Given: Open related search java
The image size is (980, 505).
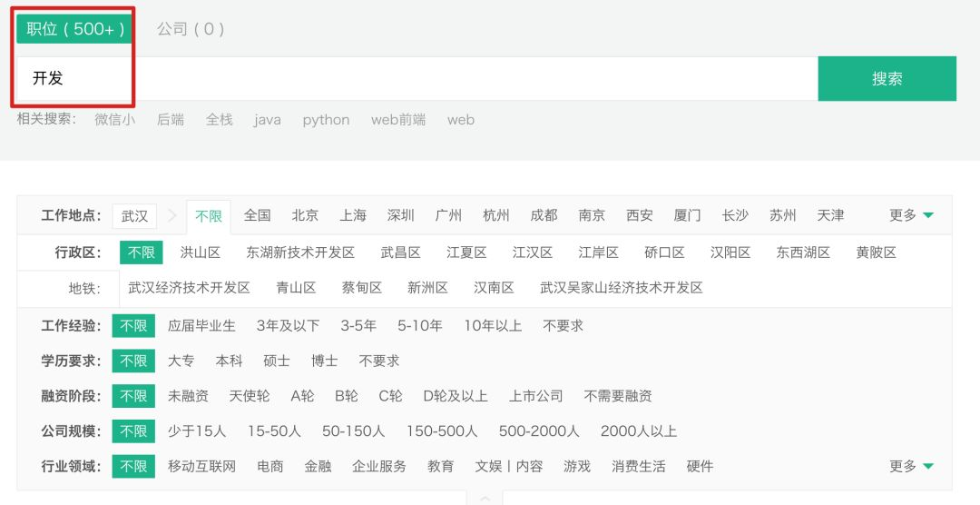Looking at the screenshot, I should (268, 120).
